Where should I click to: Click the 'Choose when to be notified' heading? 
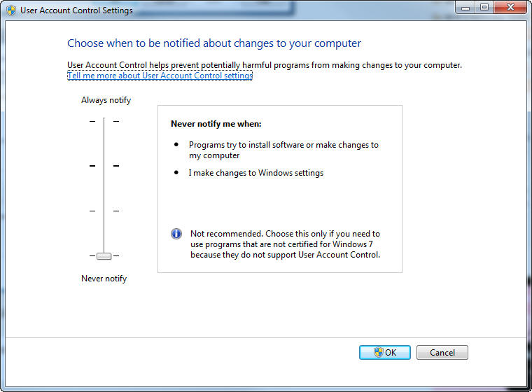(214, 43)
